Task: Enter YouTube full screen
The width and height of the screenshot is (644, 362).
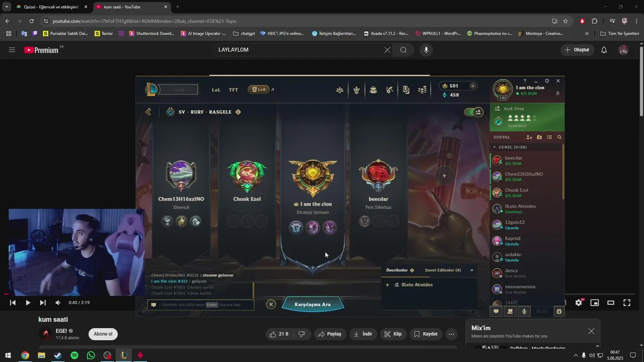Action: point(627,303)
